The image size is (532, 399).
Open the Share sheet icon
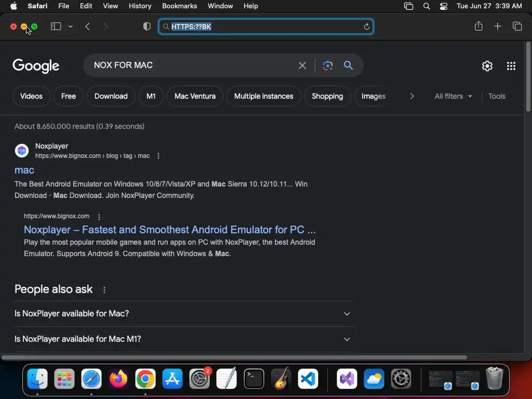pos(478,26)
